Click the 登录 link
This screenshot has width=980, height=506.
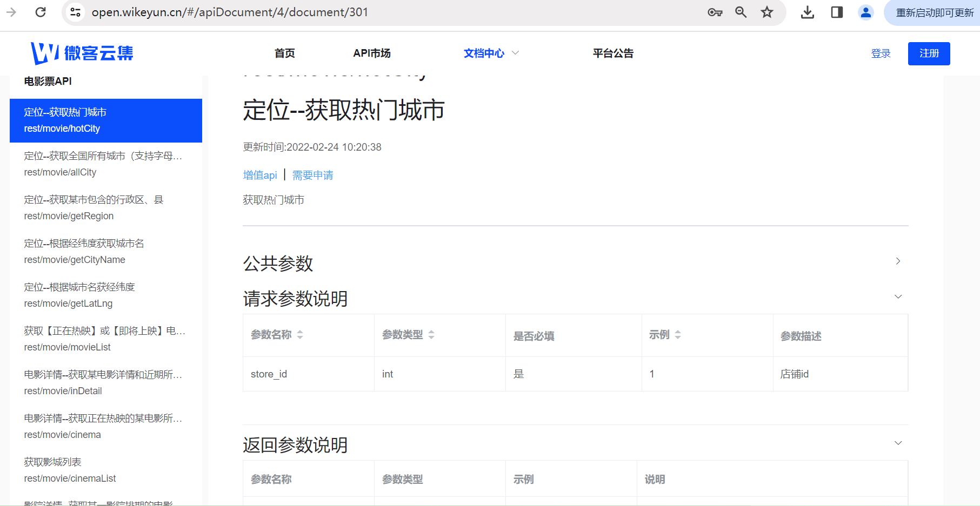[881, 53]
